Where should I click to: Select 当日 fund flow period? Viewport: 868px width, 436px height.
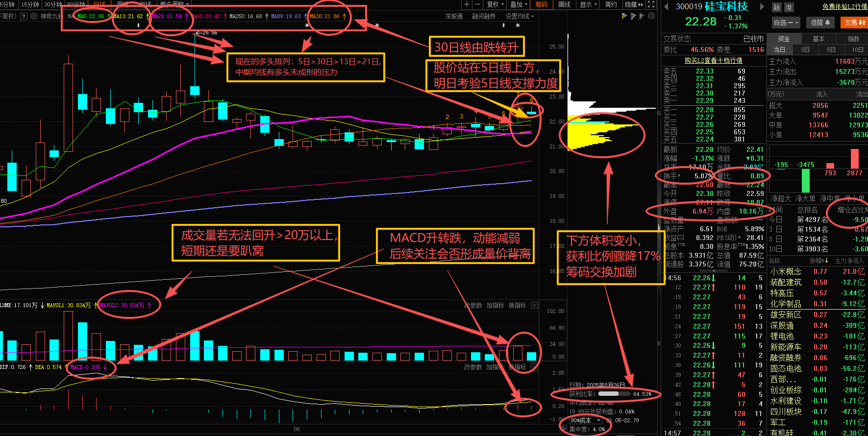(779, 49)
